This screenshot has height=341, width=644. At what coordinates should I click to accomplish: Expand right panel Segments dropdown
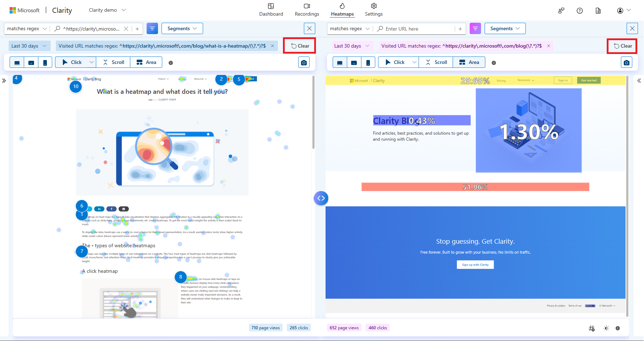(x=505, y=28)
